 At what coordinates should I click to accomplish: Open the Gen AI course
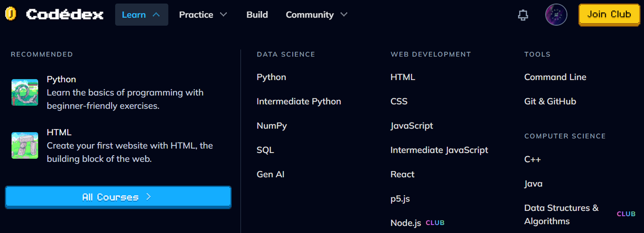(x=271, y=174)
